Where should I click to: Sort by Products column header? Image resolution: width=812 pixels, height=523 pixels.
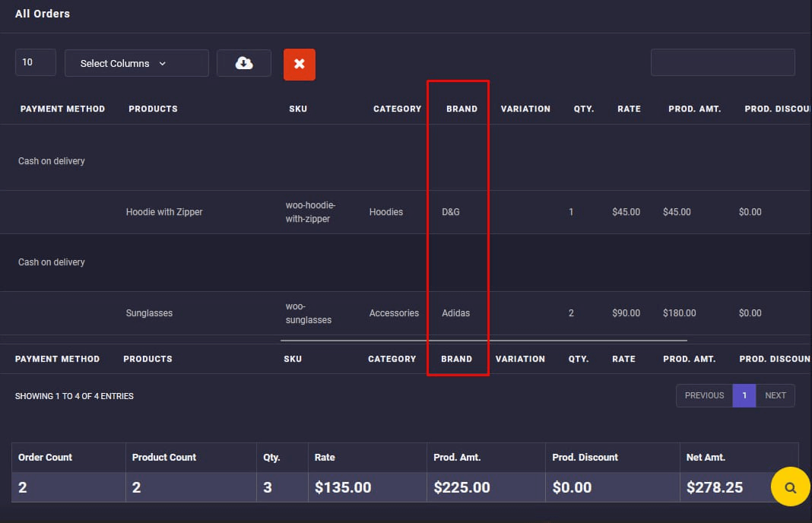coord(153,109)
